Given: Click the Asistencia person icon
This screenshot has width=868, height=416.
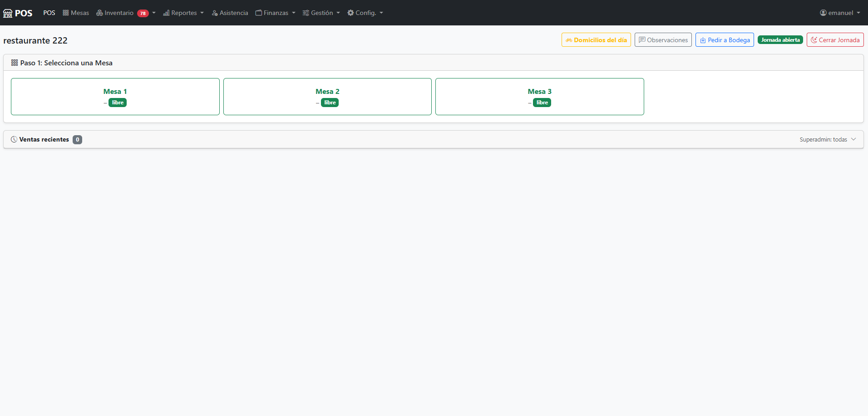Looking at the screenshot, I should click(x=215, y=13).
